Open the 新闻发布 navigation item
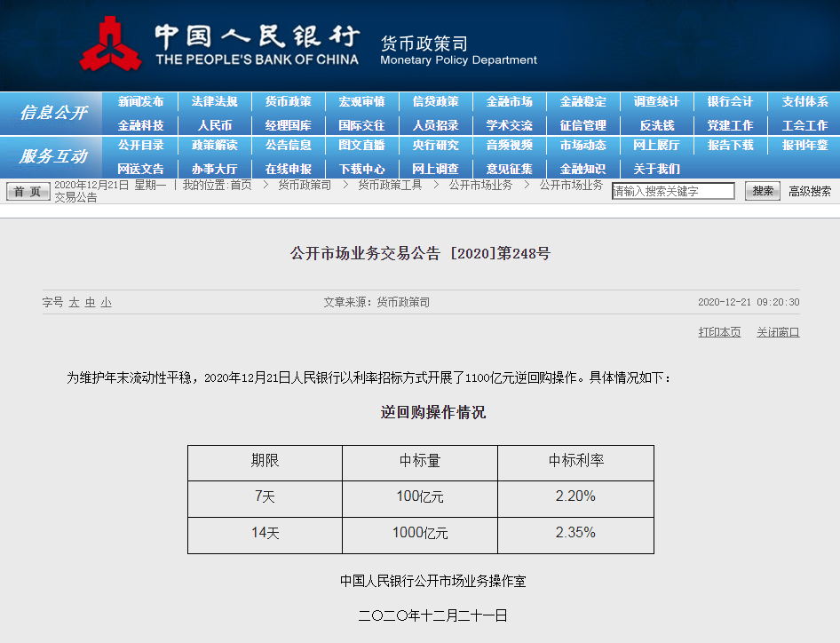 (140, 102)
